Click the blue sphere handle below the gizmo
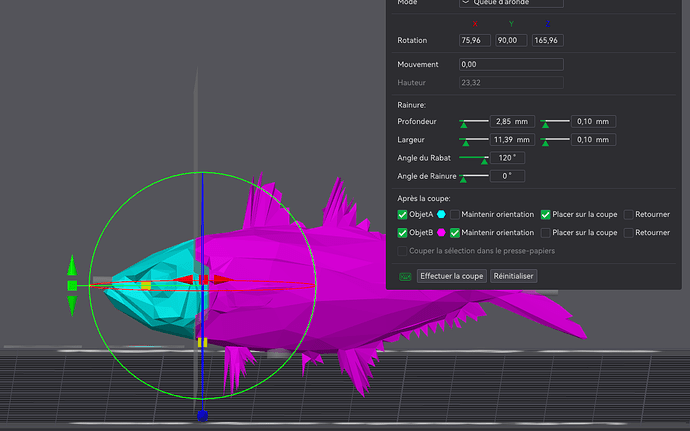The height and width of the screenshot is (431, 690). pos(202,415)
